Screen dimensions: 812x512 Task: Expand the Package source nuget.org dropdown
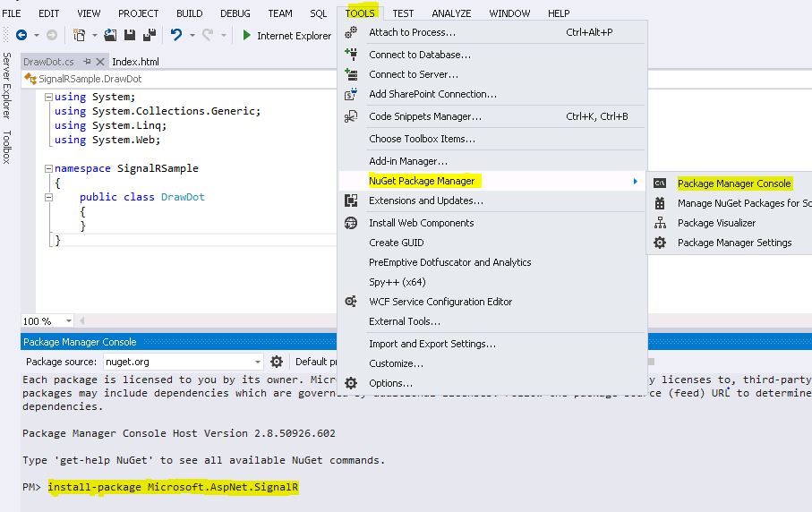257,362
